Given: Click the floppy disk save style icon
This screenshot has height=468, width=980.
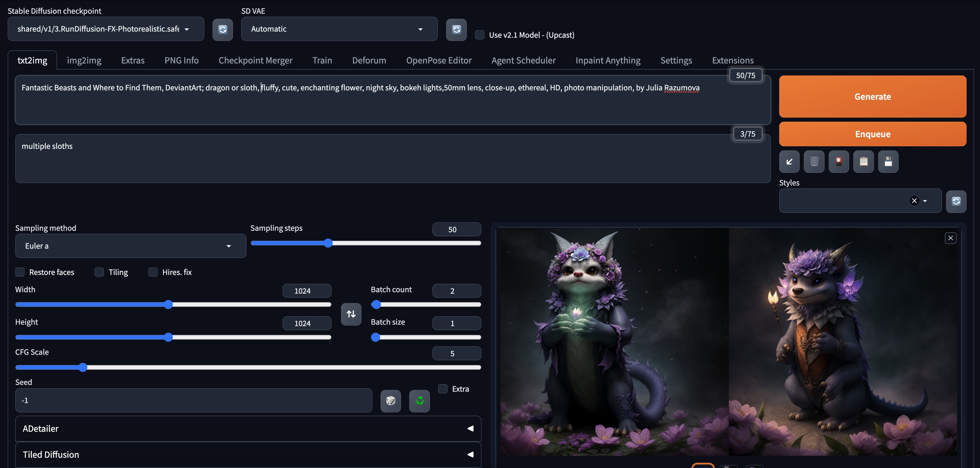Looking at the screenshot, I should coord(888,161).
